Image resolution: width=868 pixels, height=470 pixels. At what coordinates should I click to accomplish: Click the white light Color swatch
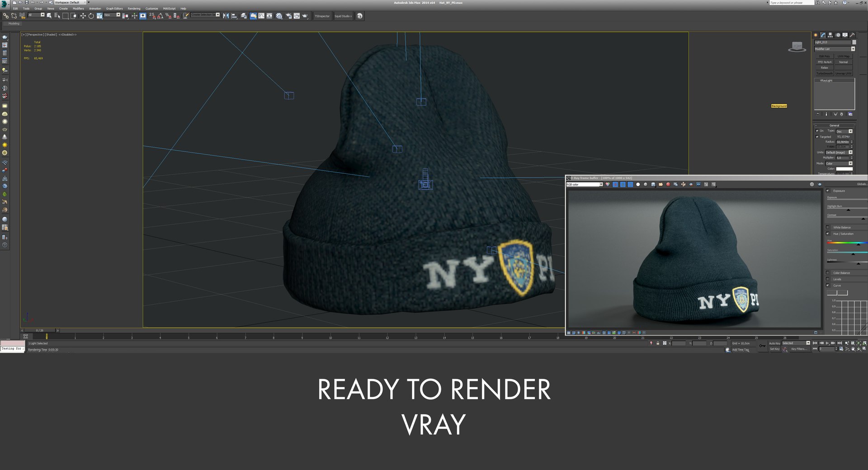pos(844,169)
